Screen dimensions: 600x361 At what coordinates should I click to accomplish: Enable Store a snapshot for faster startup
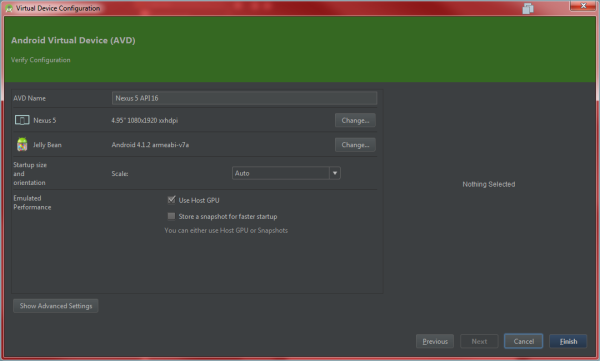(171, 216)
